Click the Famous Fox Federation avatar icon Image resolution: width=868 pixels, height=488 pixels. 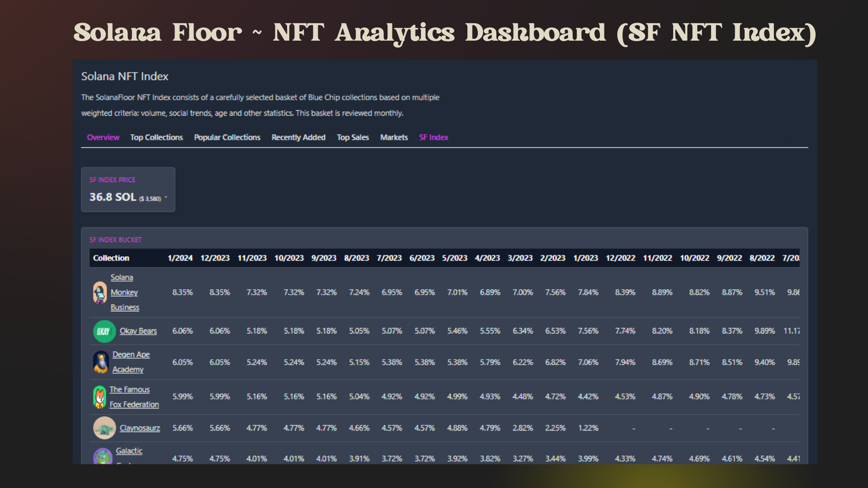tap(99, 397)
